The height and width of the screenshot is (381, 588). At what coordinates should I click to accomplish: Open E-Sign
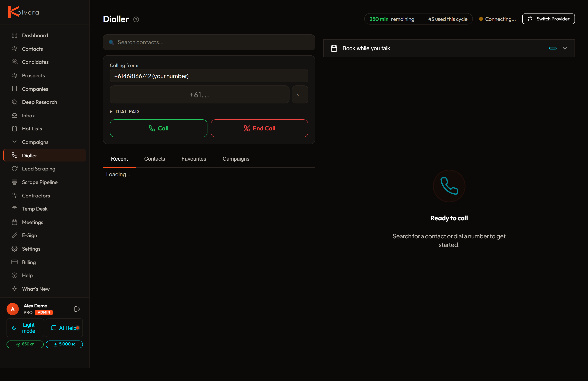[45, 235]
